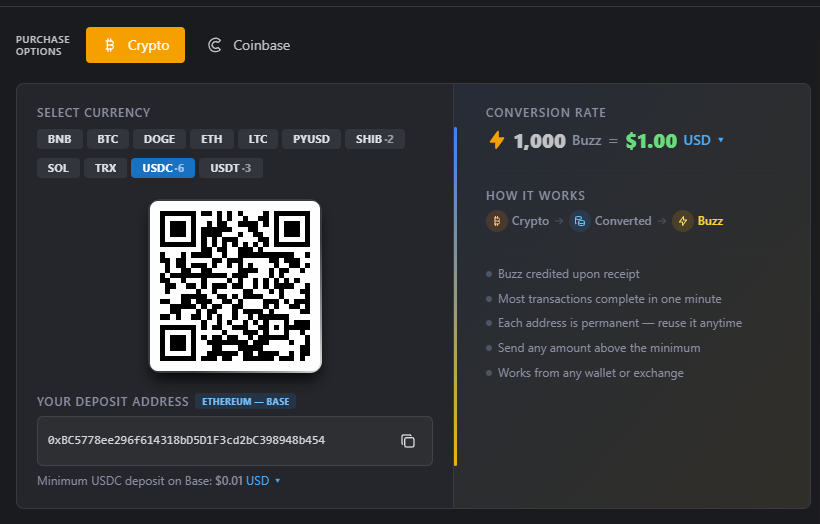This screenshot has width=820, height=524.
Task: Click the Buzz step lightning icon
Action: click(x=683, y=221)
